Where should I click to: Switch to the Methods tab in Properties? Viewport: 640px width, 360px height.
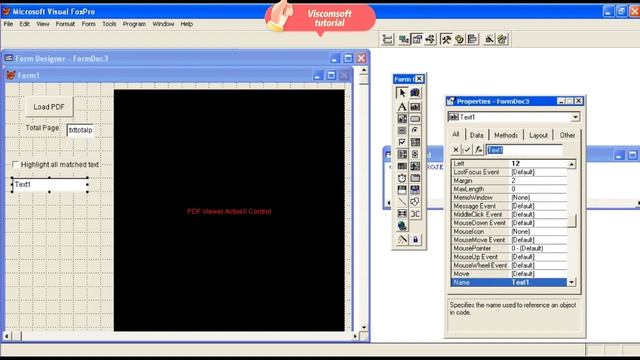506,135
